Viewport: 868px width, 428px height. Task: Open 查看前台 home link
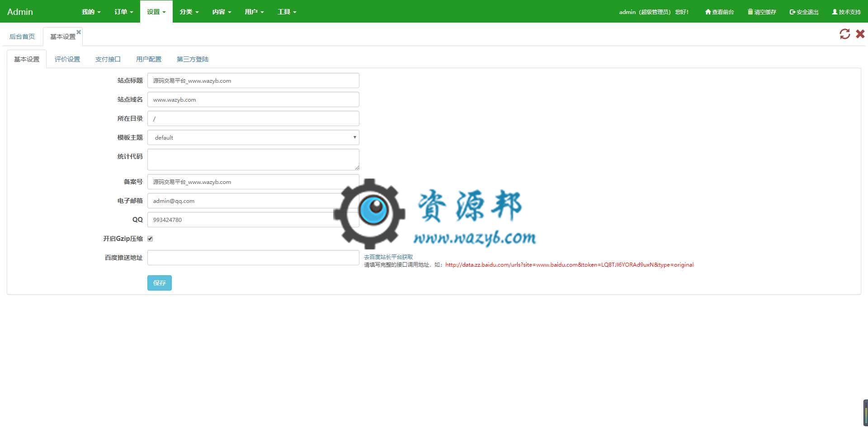[719, 12]
